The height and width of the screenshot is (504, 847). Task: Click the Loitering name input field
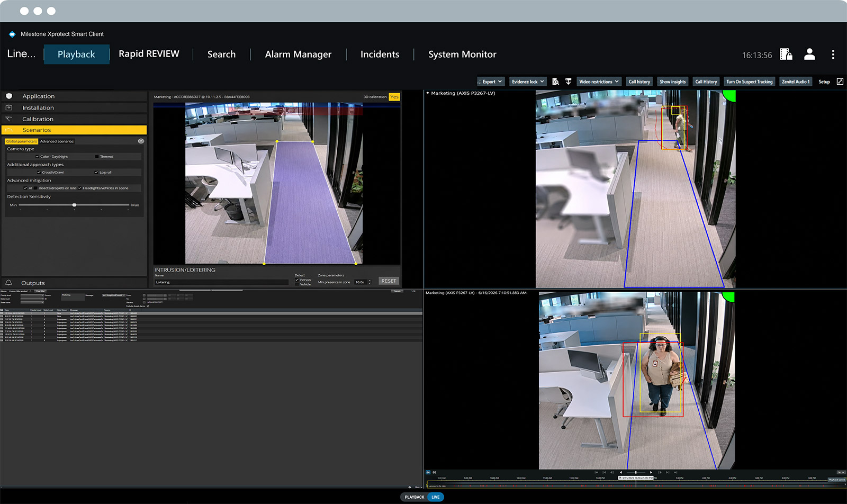(221, 282)
